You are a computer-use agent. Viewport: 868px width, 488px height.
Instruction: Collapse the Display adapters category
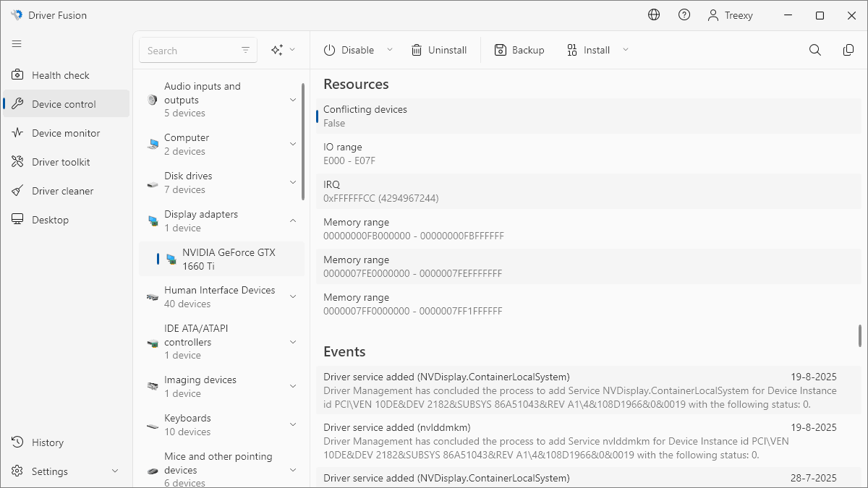coord(293,221)
